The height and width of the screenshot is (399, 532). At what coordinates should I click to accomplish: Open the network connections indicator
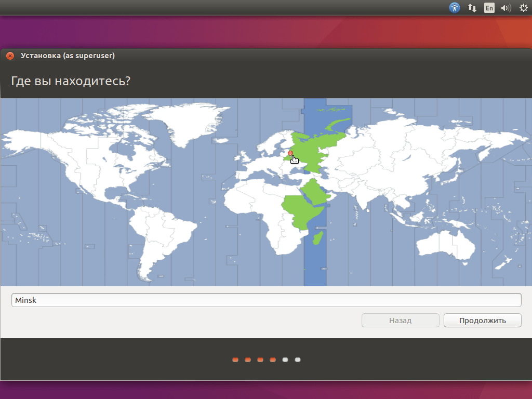[x=472, y=8]
